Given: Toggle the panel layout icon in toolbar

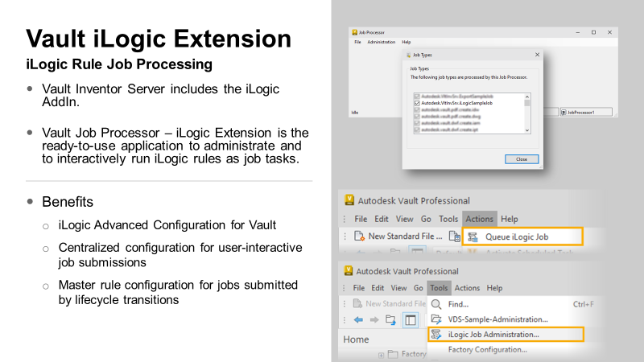Looking at the screenshot, I should click(x=411, y=319).
